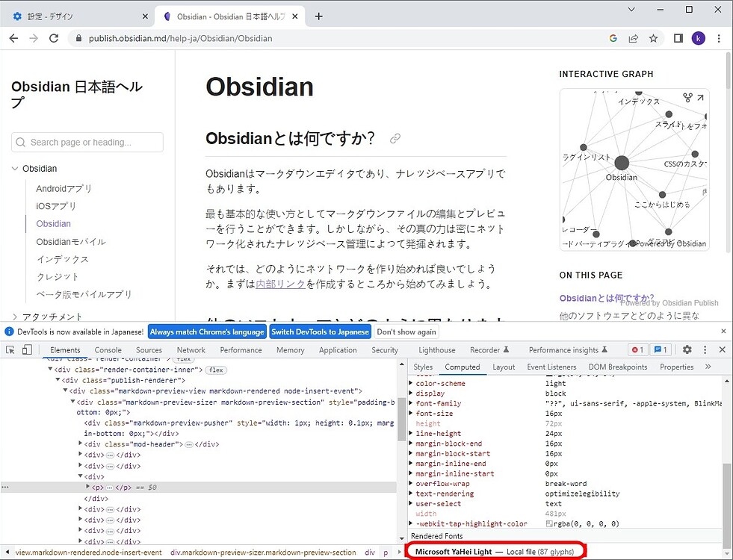The image size is (733, 560).
Task: Close the 設定 - デザイン tab
Action: [145, 16]
